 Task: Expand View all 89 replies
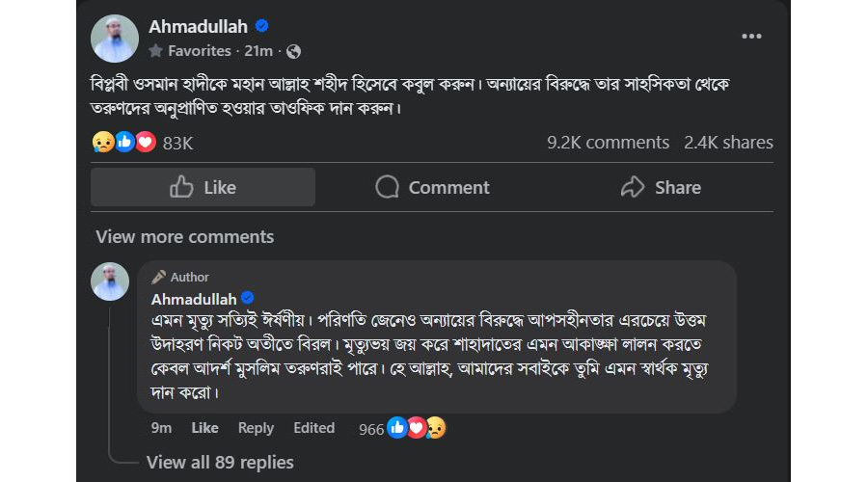tap(220, 463)
